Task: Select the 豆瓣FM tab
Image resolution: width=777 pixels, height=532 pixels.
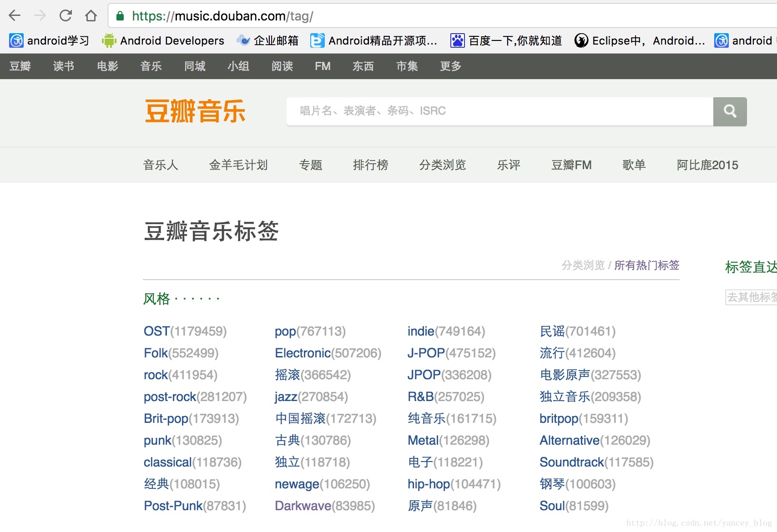Action: pyautogui.click(x=571, y=165)
